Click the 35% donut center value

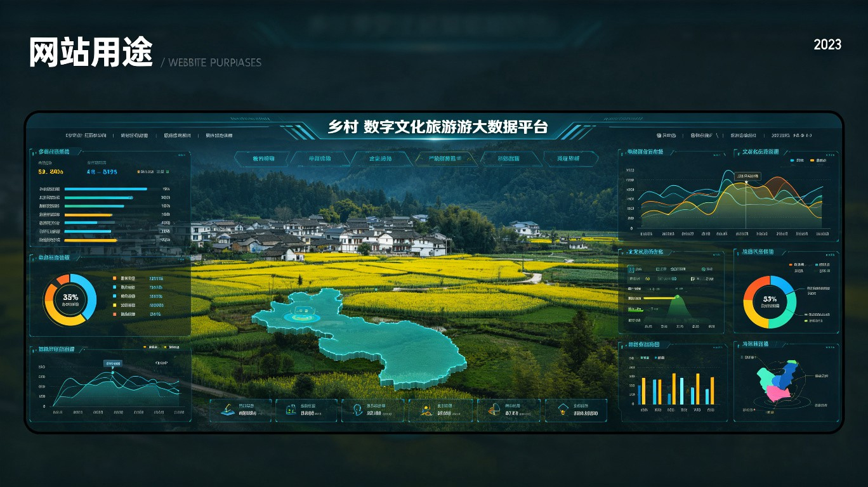click(70, 297)
